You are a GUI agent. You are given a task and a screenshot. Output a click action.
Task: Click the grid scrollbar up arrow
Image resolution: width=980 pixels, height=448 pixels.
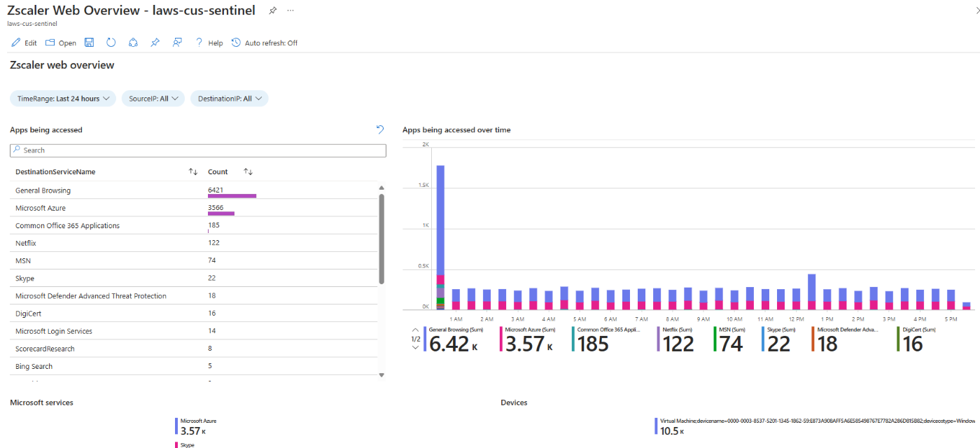[x=381, y=188]
